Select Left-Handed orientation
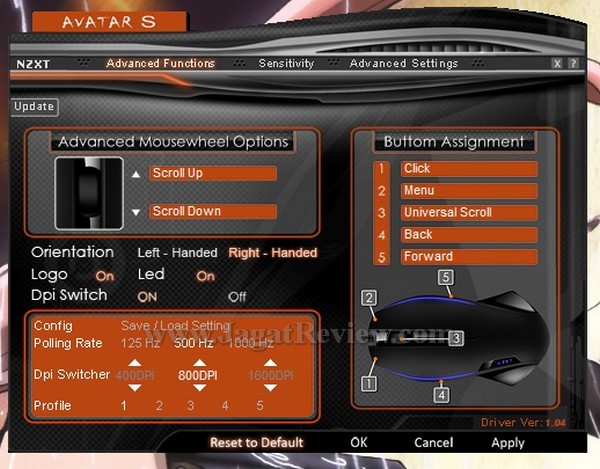 pos(178,253)
